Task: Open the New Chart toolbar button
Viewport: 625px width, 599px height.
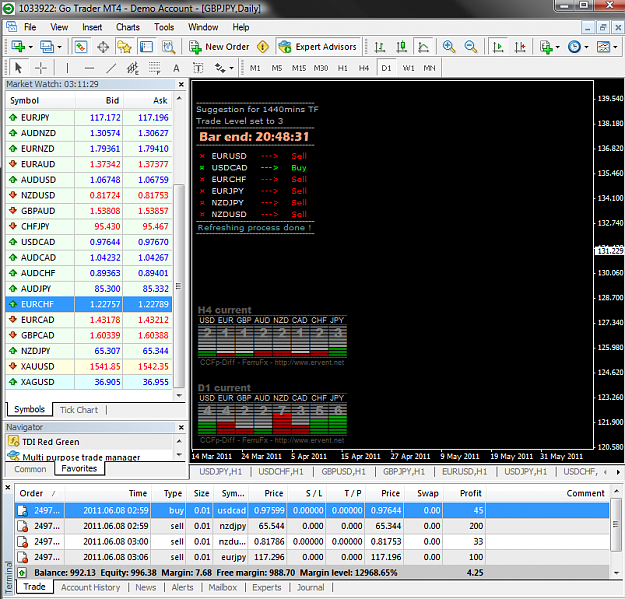Action: point(21,47)
